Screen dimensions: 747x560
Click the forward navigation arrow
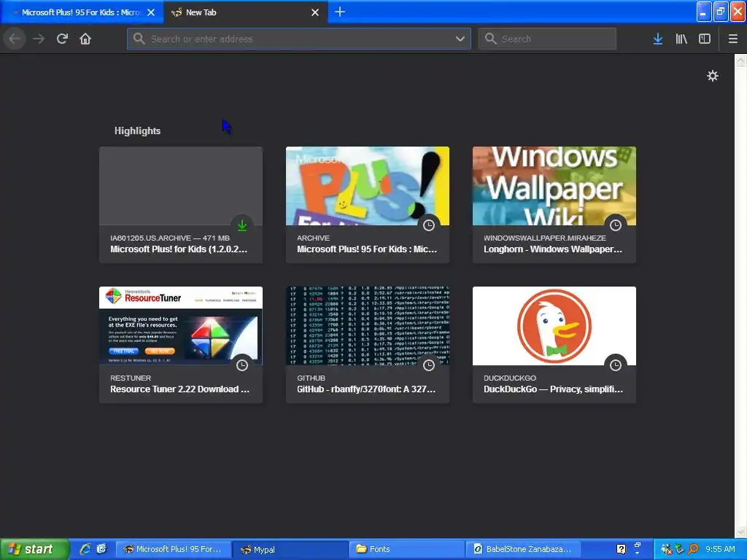tap(39, 39)
